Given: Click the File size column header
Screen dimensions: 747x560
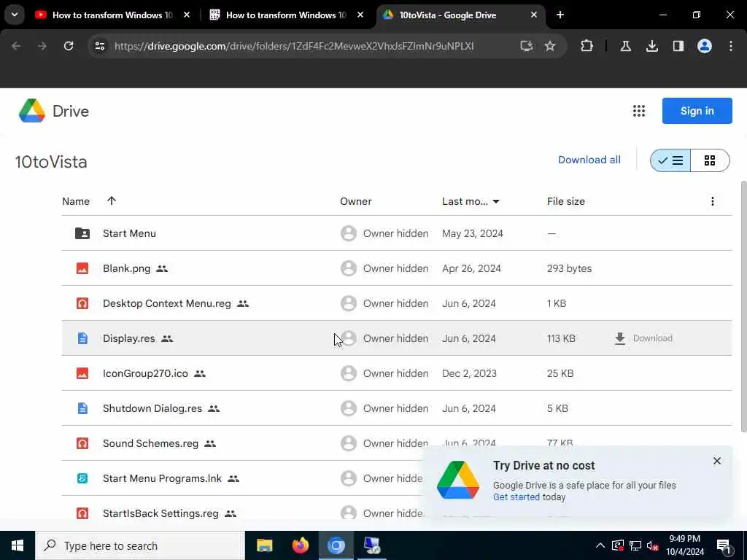Looking at the screenshot, I should 565,201.
